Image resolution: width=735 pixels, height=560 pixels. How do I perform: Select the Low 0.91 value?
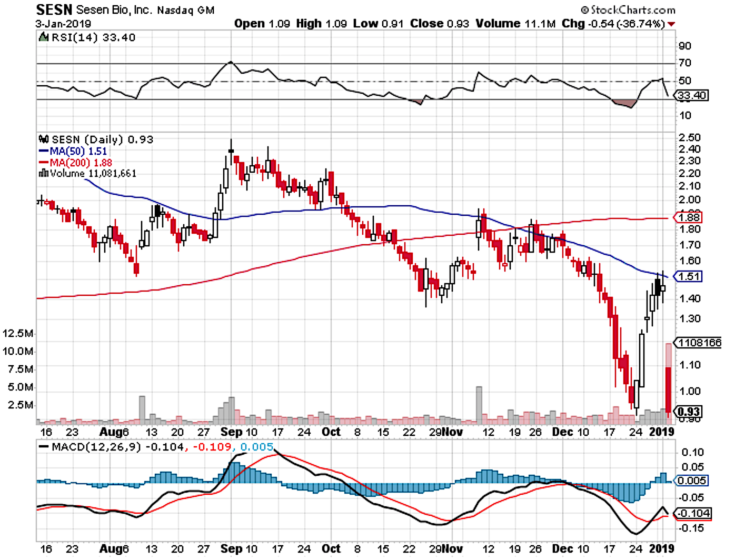point(378,24)
